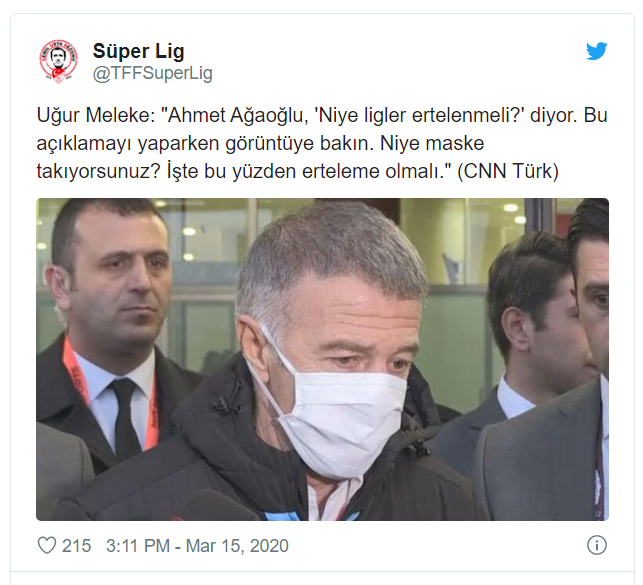This screenshot has width=643, height=585.
Task: Open the 3:11 PM - Mar 15, 2020 timestamp
Action: click(x=197, y=546)
